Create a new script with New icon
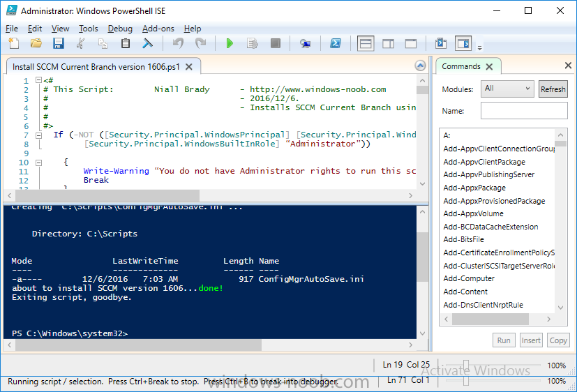 pos(14,43)
